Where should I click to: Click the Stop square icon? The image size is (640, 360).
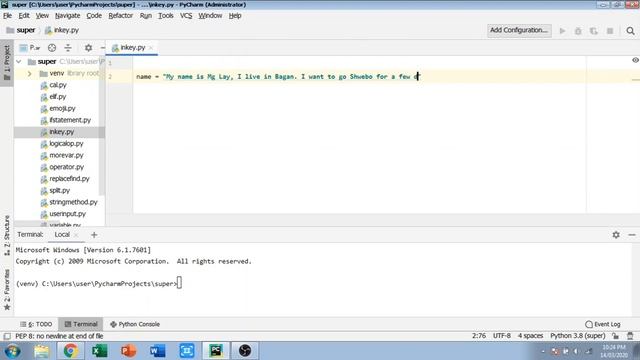click(x=610, y=31)
